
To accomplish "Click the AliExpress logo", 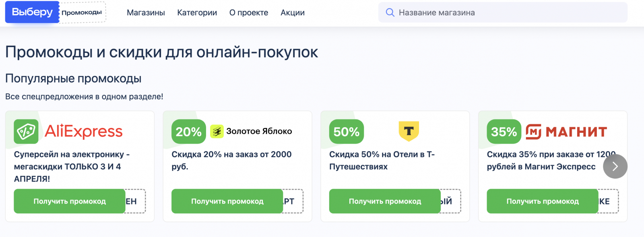I will [x=84, y=132].
